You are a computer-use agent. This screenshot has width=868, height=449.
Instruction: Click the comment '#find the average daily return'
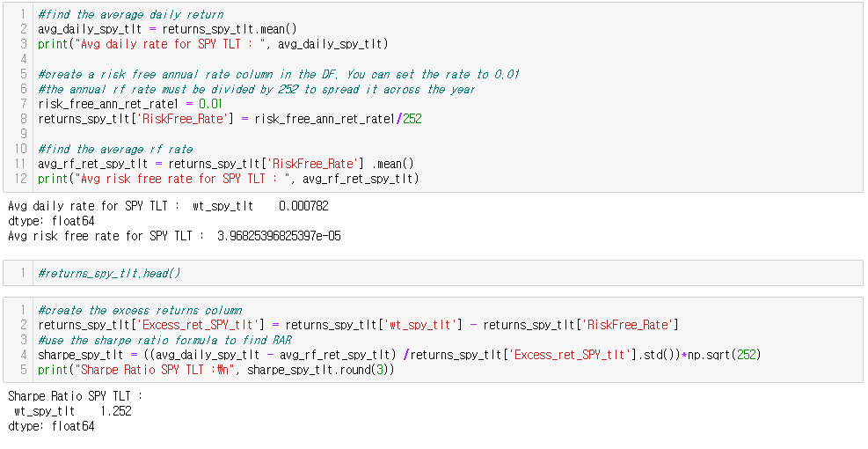pyautogui.click(x=131, y=14)
